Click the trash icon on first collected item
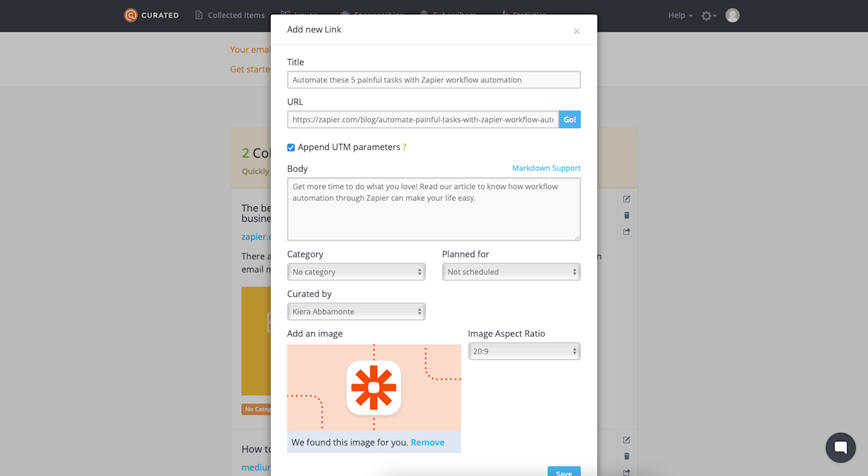The width and height of the screenshot is (868, 476). (627, 215)
